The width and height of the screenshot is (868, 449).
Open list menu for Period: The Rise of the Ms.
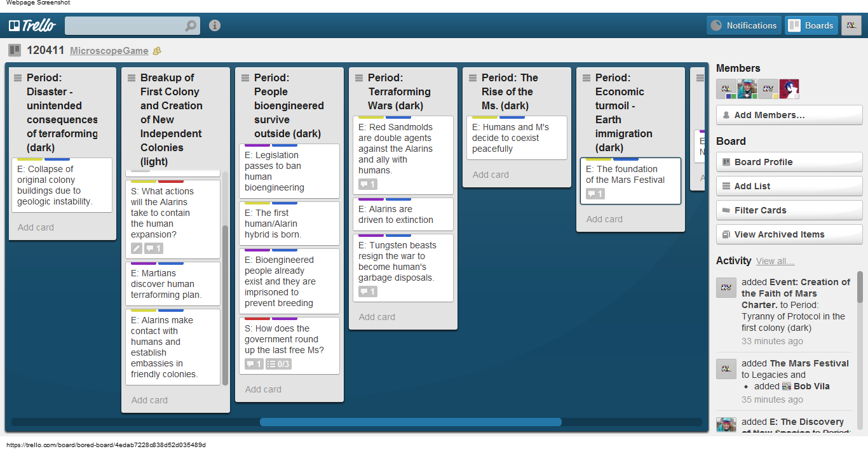[473, 78]
